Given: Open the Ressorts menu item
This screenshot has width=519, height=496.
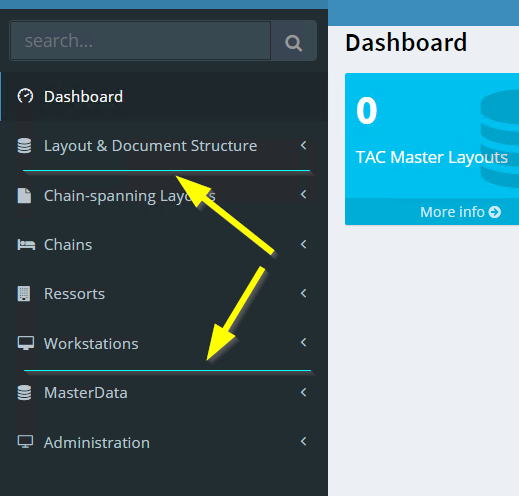Looking at the screenshot, I should click(164, 294).
